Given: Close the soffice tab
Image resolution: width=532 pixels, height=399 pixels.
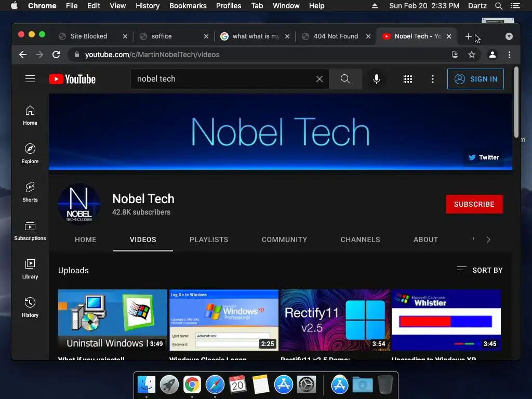Looking at the screenshot, I should [206, 36].
